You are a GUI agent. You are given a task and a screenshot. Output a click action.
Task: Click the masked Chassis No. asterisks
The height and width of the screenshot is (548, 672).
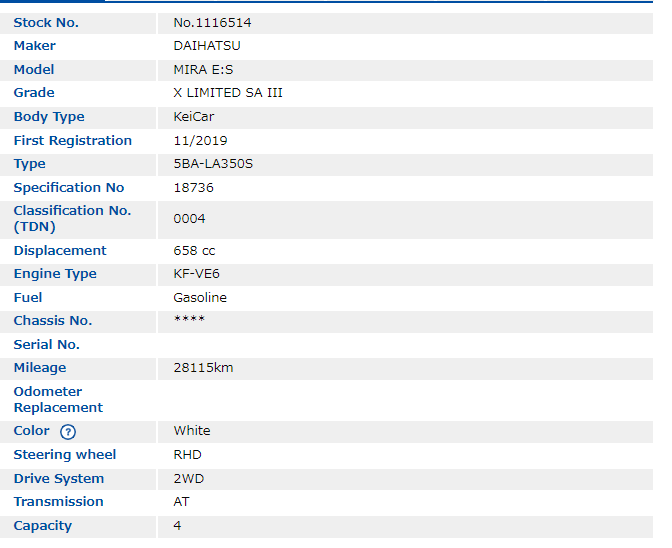click(x=189, y=321)
